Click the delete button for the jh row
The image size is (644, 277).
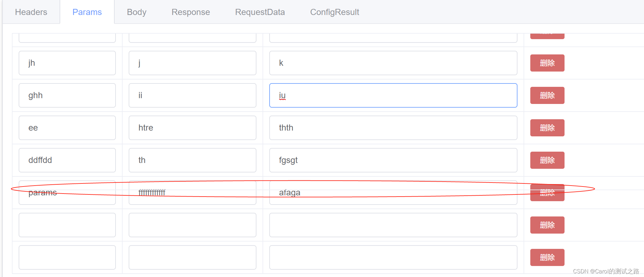click(547, 63)
